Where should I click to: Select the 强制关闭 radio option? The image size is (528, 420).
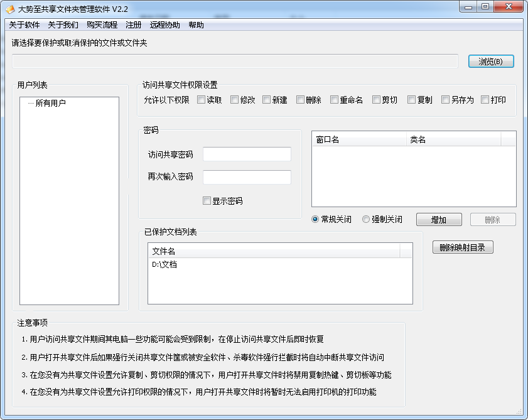366,220
